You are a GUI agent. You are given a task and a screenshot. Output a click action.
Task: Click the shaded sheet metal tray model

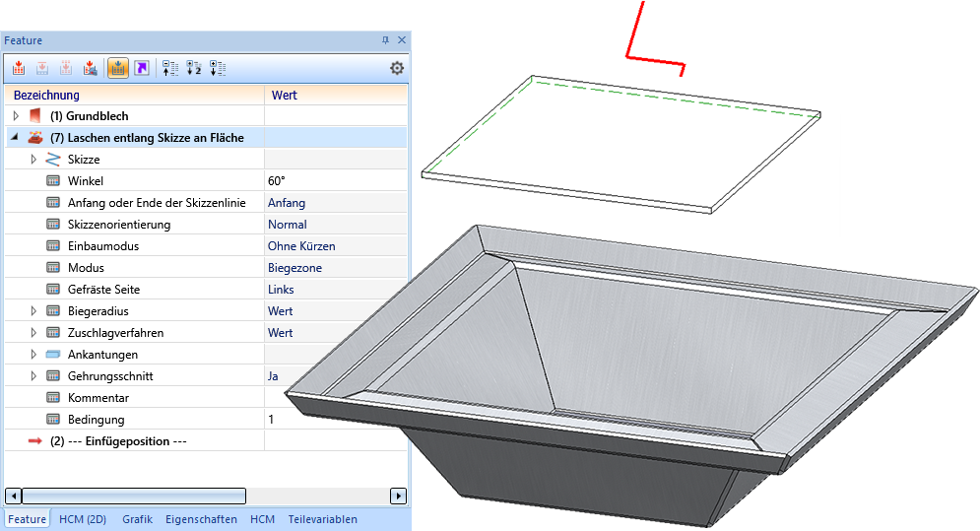631,375
